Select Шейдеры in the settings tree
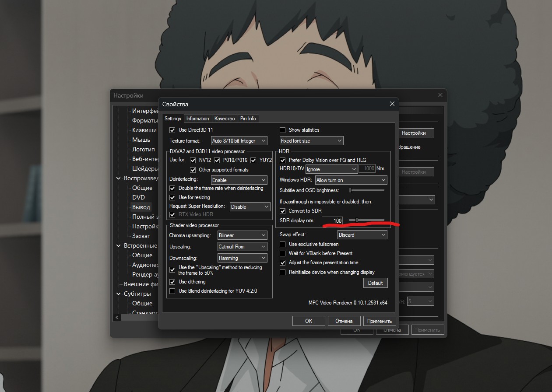This screenshot has width=552, height=392. [x=145, y=168]
